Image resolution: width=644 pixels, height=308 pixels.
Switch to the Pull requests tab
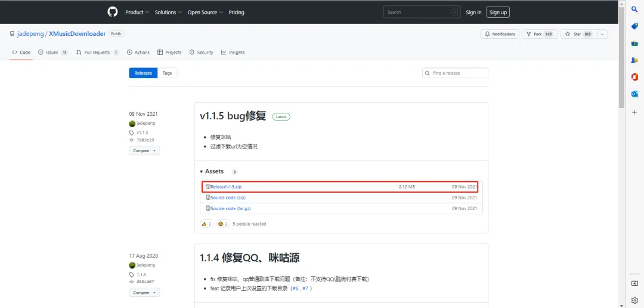pyautogui.click(x=98, y=53)
